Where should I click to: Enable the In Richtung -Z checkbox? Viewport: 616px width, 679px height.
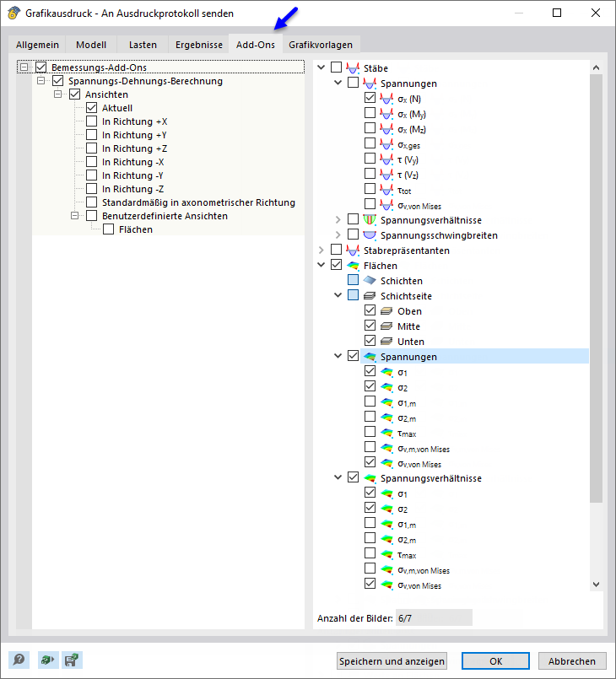91,189
